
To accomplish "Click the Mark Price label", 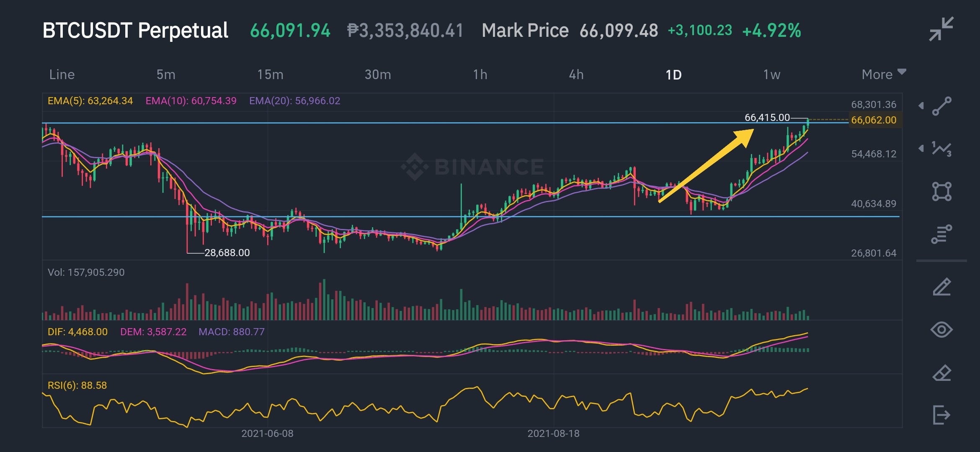I will pos(525,31).
